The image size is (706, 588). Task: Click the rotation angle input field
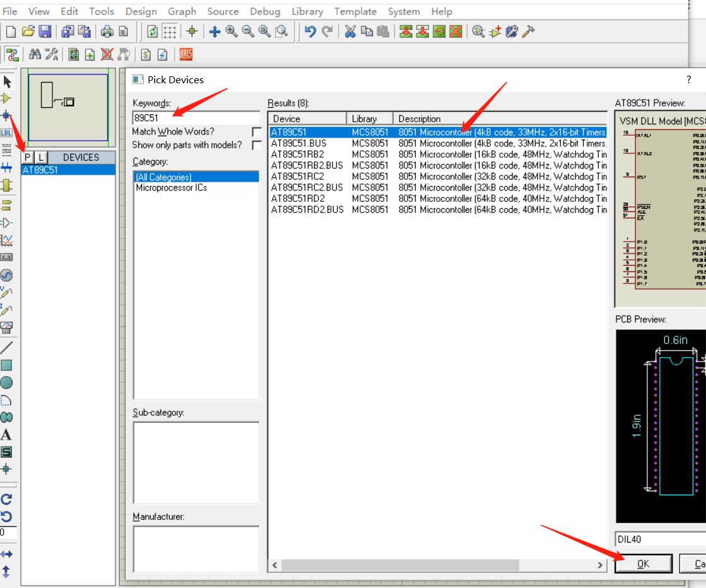pyautogui.click(x=8, y=532)
